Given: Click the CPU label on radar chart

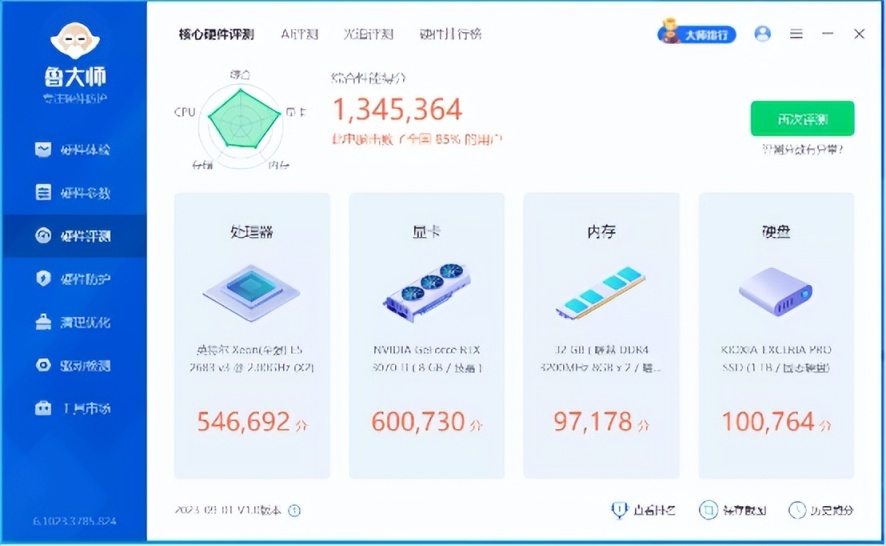Looking at the screenshot, I should point(185,112).
